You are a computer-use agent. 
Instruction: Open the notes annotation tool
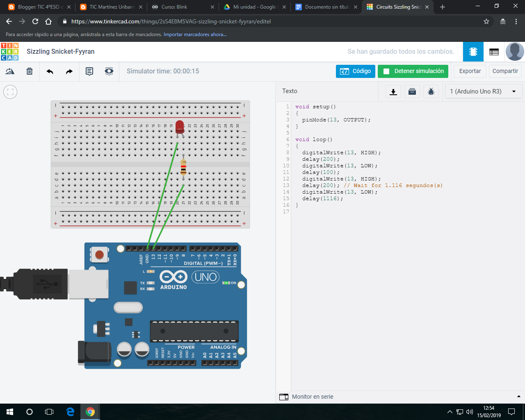(89, 71)
